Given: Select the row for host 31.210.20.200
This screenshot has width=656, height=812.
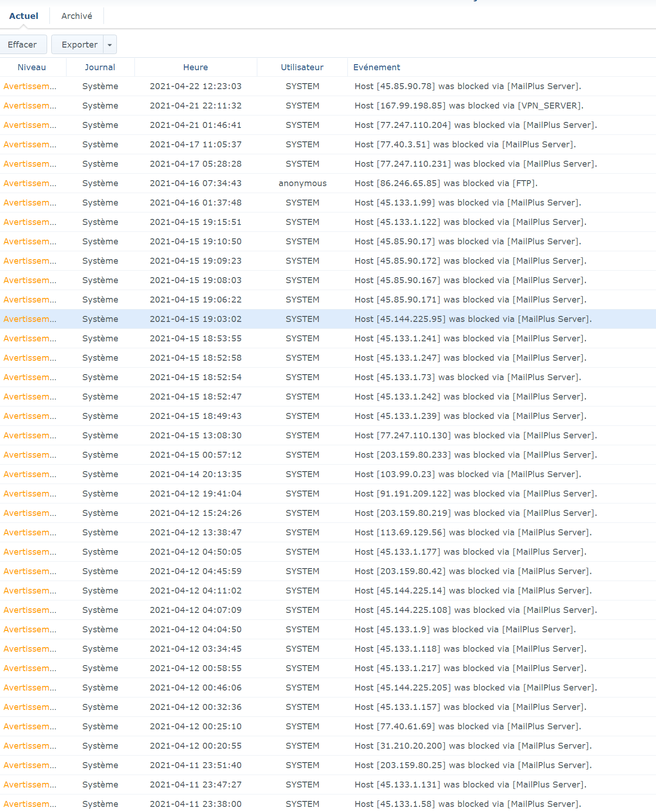Looking at the screenshot, I should click(x=328, y=746).
